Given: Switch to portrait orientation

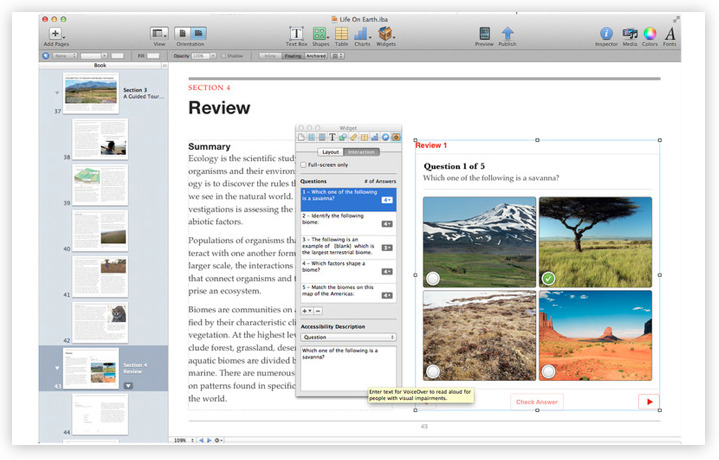Looking at the screenshot, I should [x=182, y=33].
